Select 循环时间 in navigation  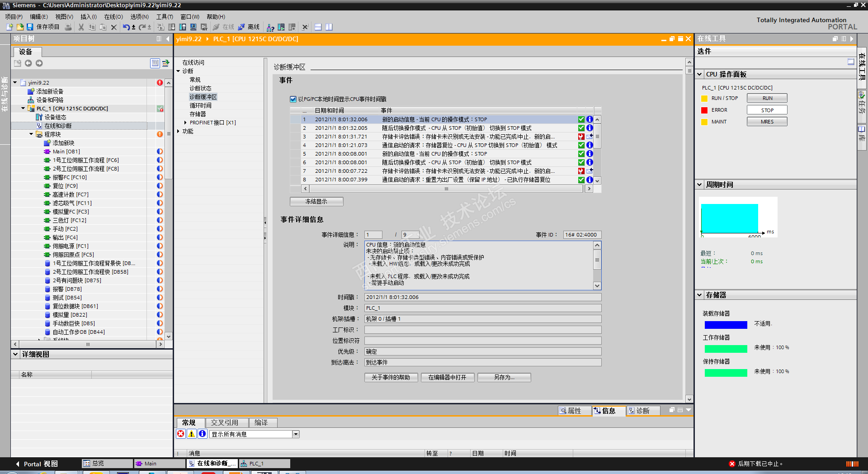(x=200, y=105)
